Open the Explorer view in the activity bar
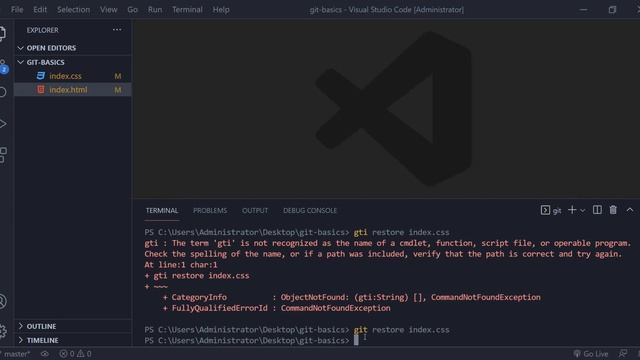 click(2, 33)
